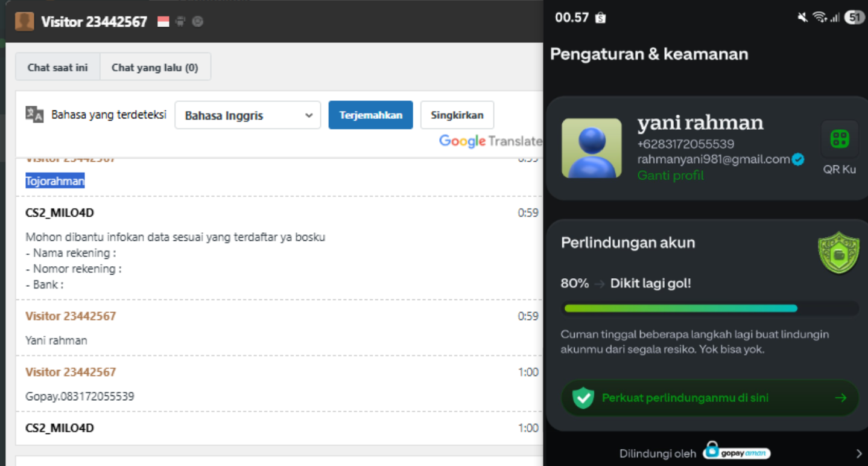The image size is (868, 466).
Task: Tap the gopay aman logo
Action: point(737,452)
